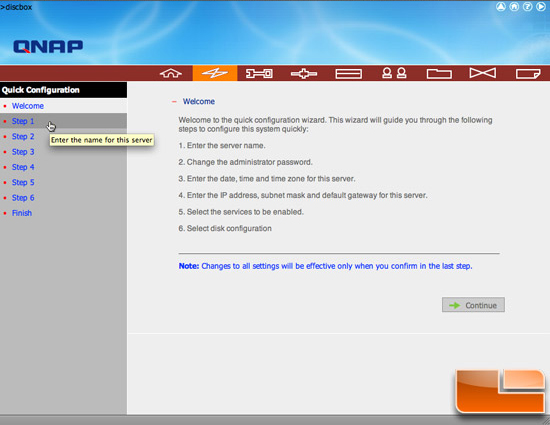The width and height of the screenshot is (550, 425).
Task: Open User Management two-person icon
Action: [394, 73]
